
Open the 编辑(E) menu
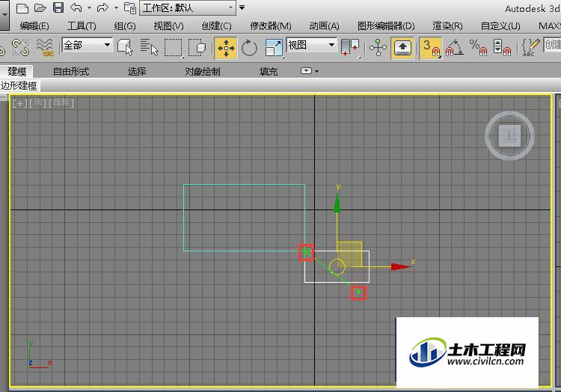click(34, 25)
